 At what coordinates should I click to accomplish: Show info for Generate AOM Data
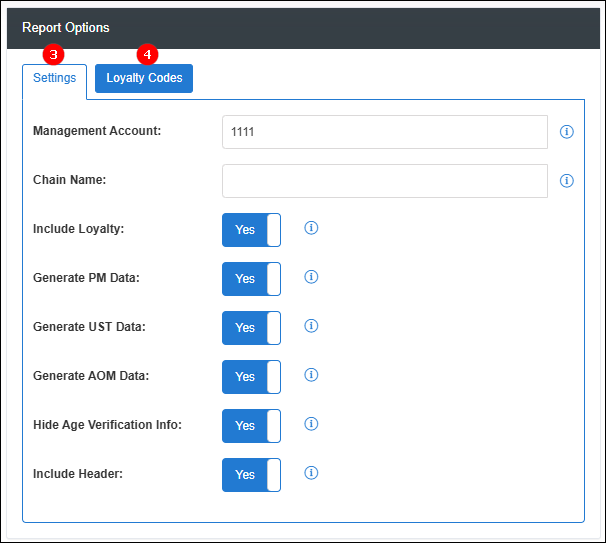click(x=311, y=374)
